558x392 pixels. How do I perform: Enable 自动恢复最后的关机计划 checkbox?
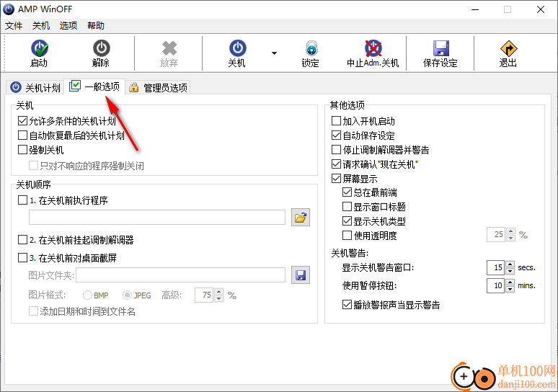point(22,135)
